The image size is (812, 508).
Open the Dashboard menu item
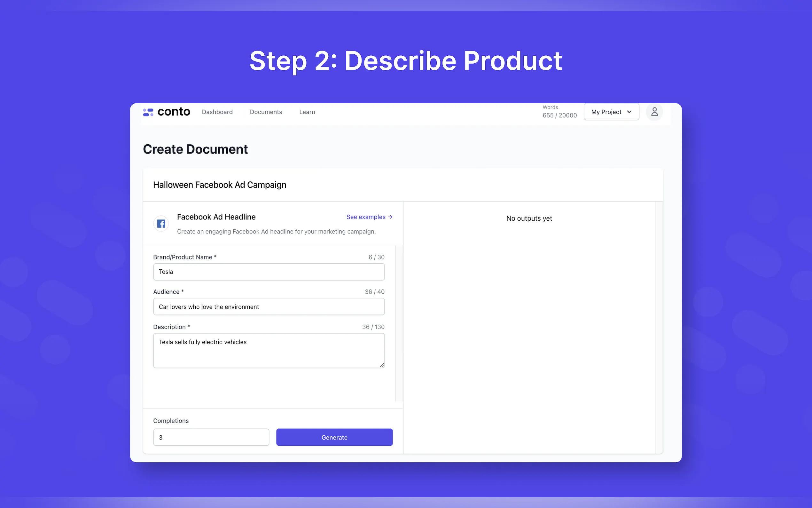[x=217, y=112]
